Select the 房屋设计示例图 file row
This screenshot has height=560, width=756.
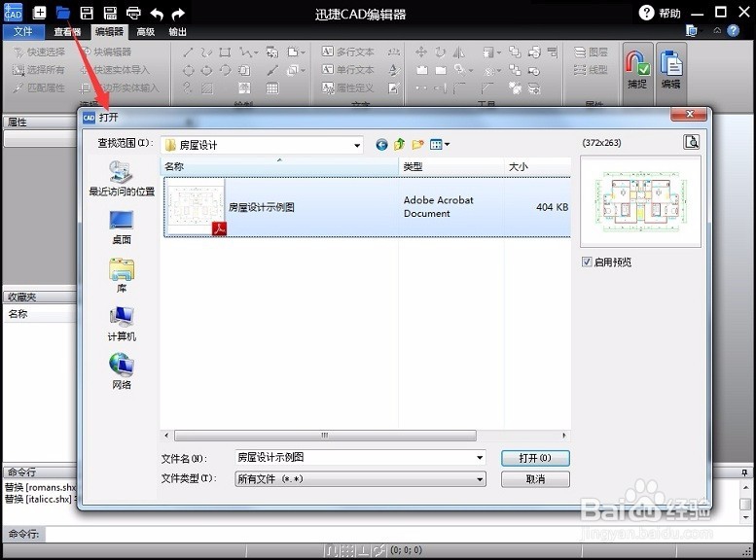[367, 207]
